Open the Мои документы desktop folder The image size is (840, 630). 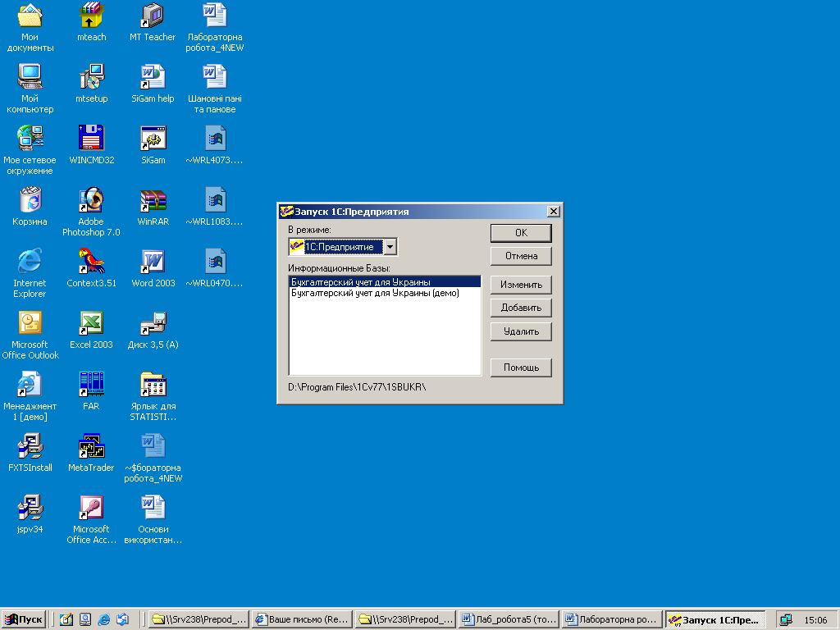pos(30,16)
